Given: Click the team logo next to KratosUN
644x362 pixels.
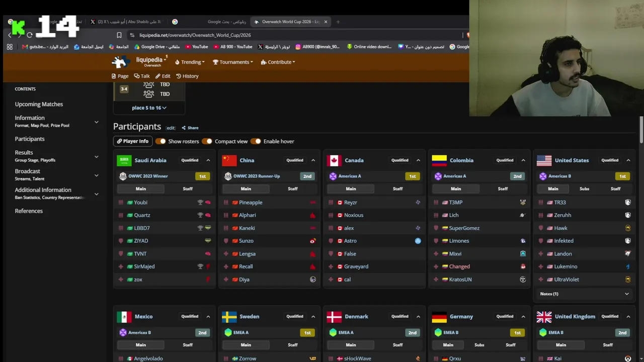Looking at the screenshot, I should pos(523,280).
